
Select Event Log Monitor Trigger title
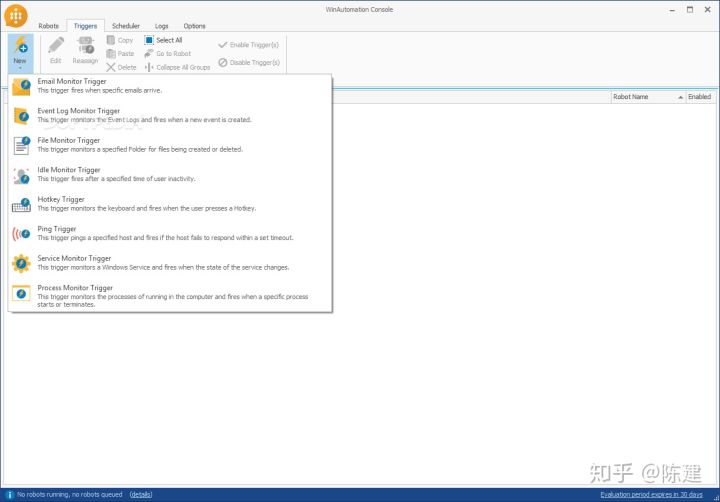[79, 111]
